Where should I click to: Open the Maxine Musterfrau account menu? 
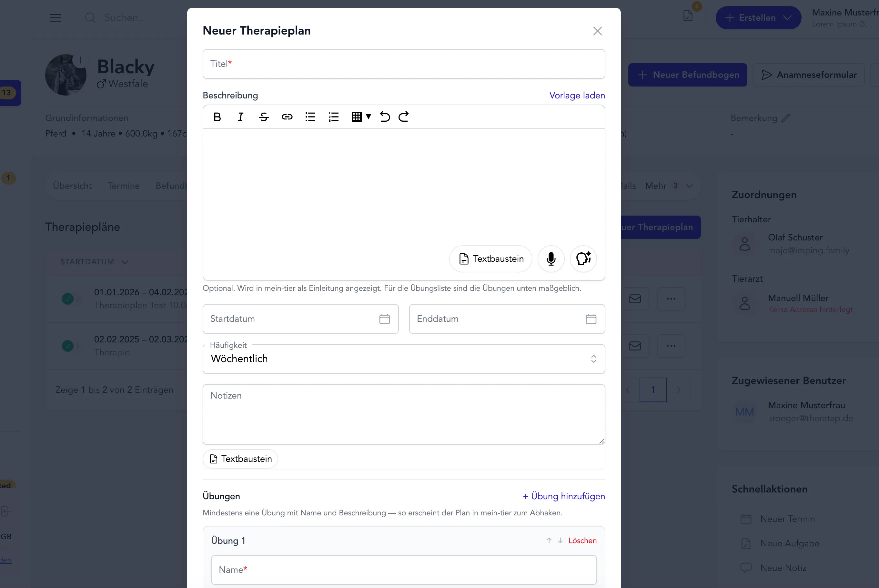[845, 18]
